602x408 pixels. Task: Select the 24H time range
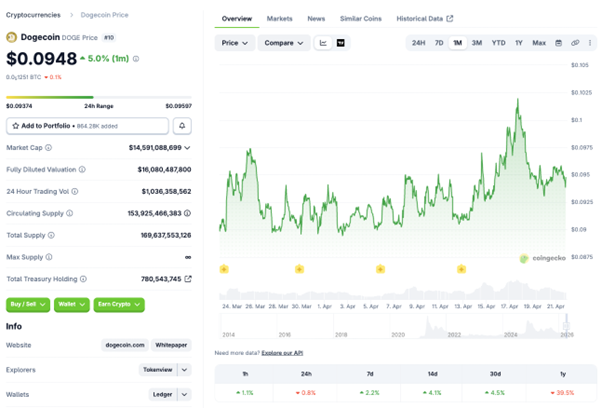pos(418,43)
